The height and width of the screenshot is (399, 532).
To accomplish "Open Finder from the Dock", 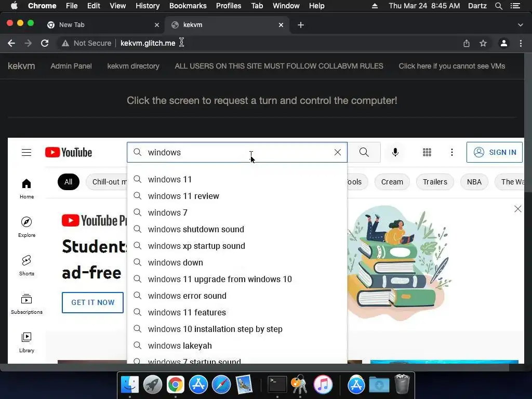I will 129,384.
